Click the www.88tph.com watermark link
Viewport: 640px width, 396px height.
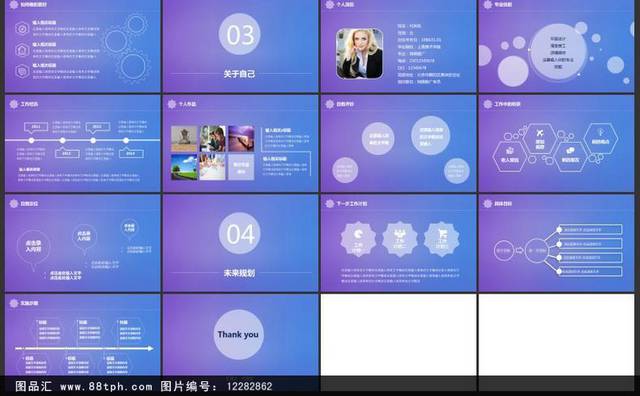[106, 386]
